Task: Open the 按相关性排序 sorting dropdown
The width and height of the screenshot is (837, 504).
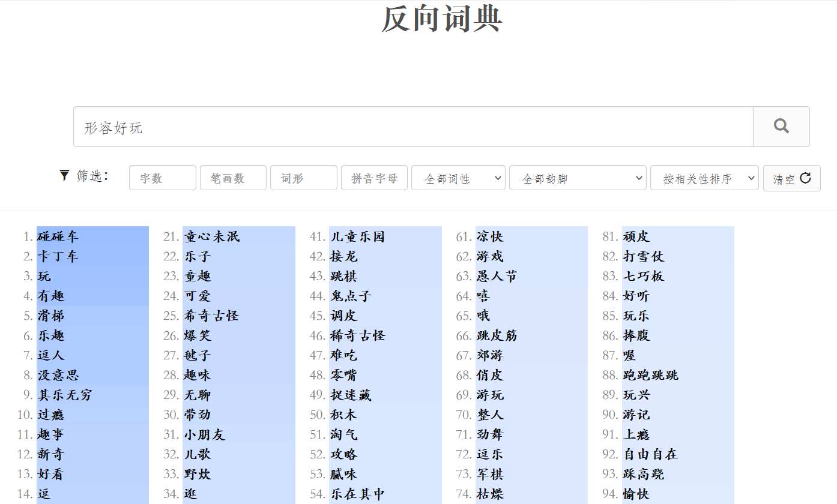Action: 704,178
